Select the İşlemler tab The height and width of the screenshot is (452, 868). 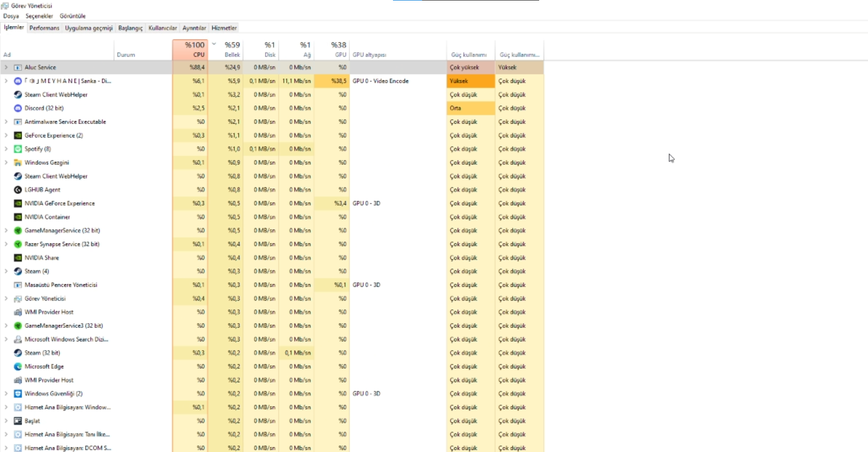pyautogui.click(x=14, y=28)
